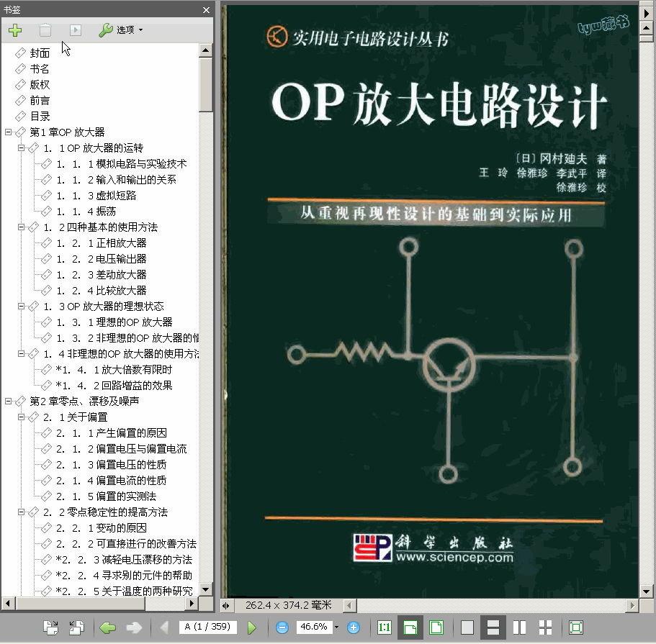The image size is (656, 644).
Task: Collapse the 第2章零点、漂移及噪声 node
Action: (x=8, y=401)
